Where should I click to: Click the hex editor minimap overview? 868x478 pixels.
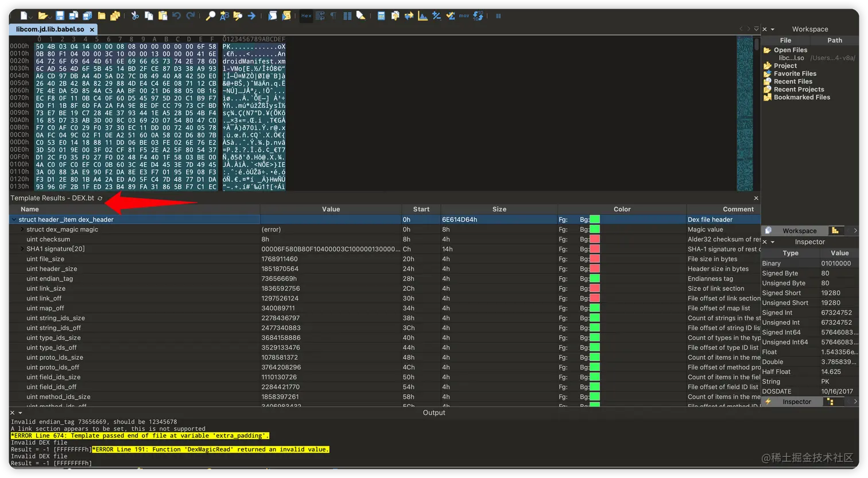coord(745,113)
